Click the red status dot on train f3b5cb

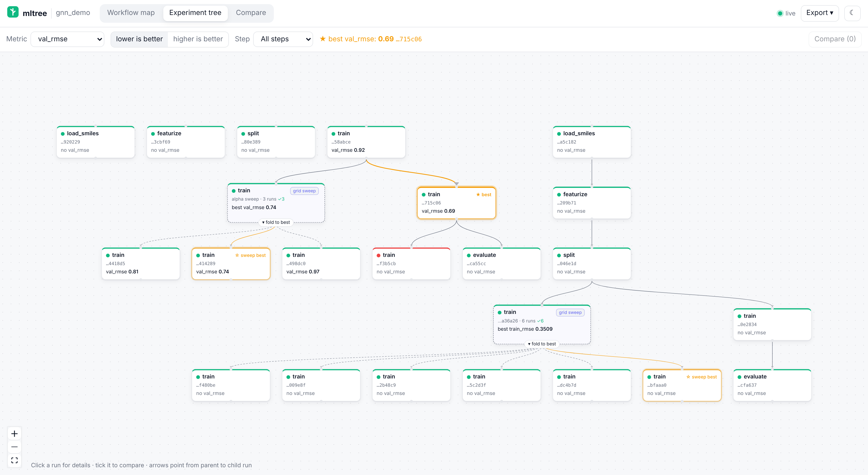point(378,255)
